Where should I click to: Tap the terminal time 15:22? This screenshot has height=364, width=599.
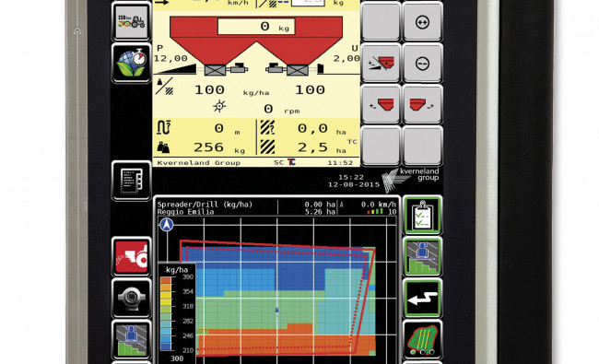click(x=351, y=177)
